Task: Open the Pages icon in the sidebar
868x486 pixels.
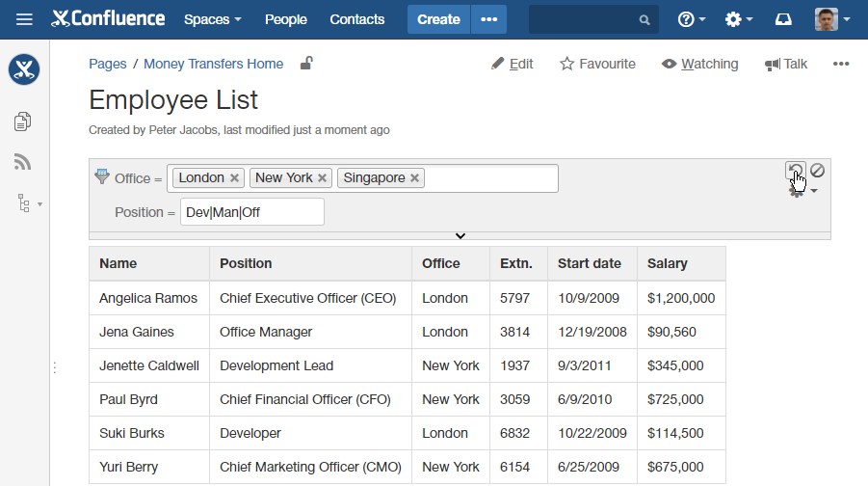Action: (x=23, y=121)
